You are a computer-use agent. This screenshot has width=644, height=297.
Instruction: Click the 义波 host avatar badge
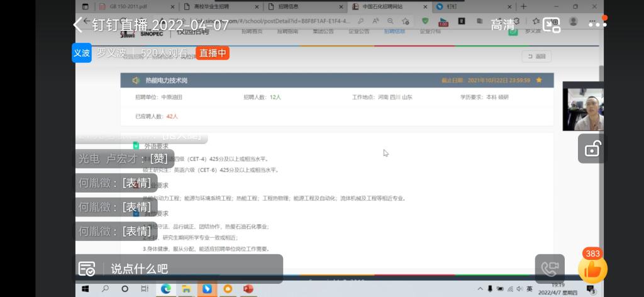point(82,53)
